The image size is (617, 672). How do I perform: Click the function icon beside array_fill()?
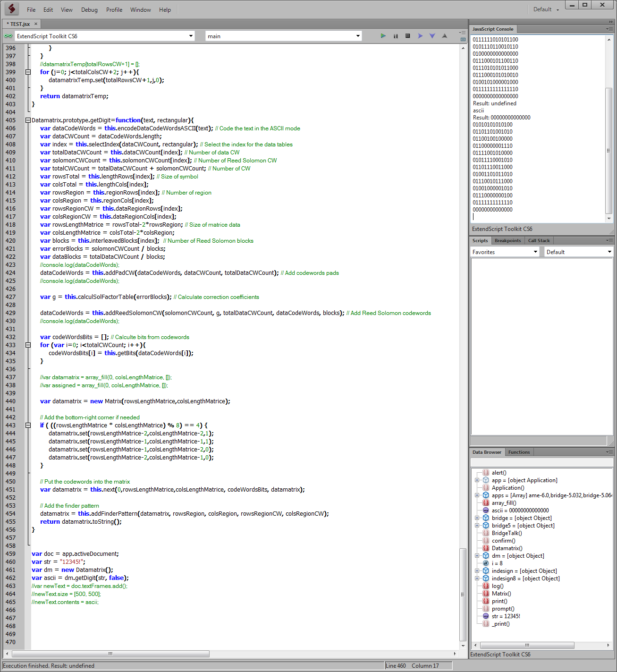tap(486, 503)
